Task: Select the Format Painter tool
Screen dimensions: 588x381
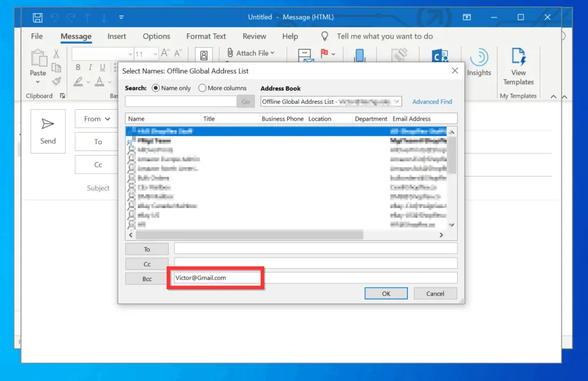Action: tap(57, 82)
